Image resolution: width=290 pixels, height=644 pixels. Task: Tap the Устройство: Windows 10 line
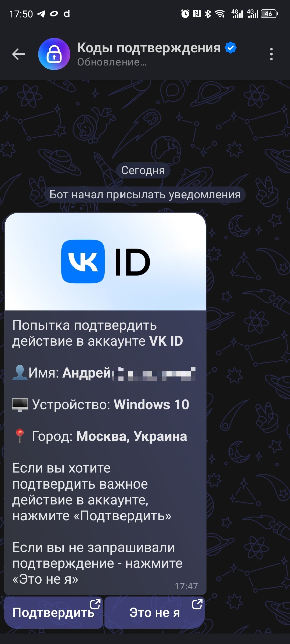(x=101, y=404)
